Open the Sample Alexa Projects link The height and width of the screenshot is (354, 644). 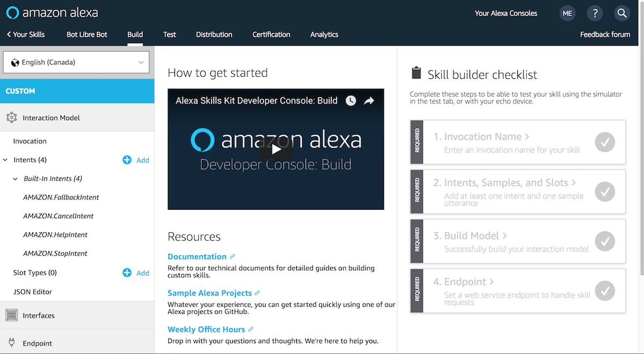click(x=210, y=293)
